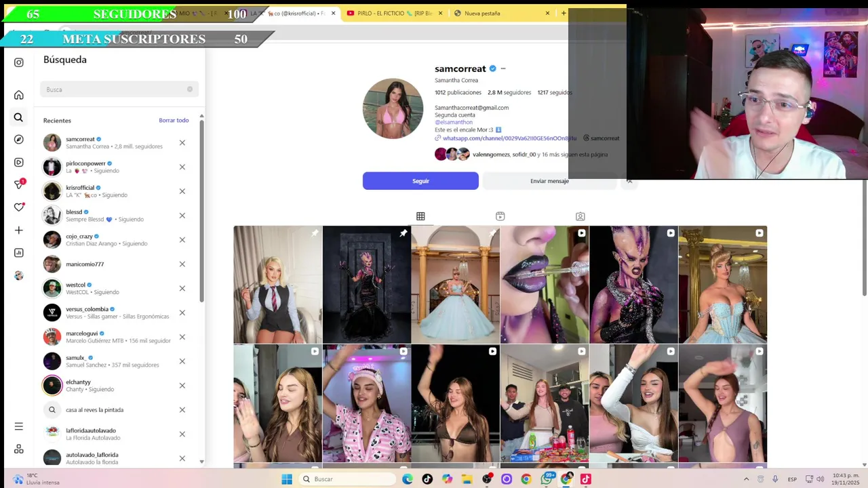Remove westcol from recent searches

[182, 288]
